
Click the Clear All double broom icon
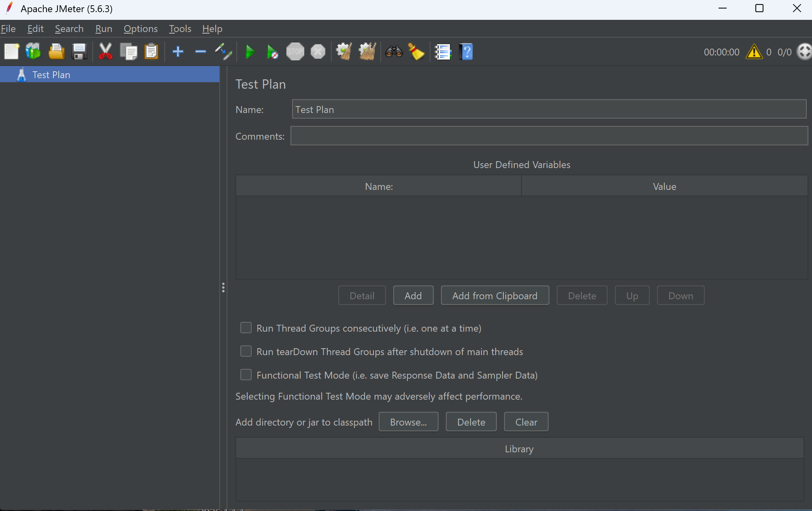pyautogui.click(x=367, y=52)
